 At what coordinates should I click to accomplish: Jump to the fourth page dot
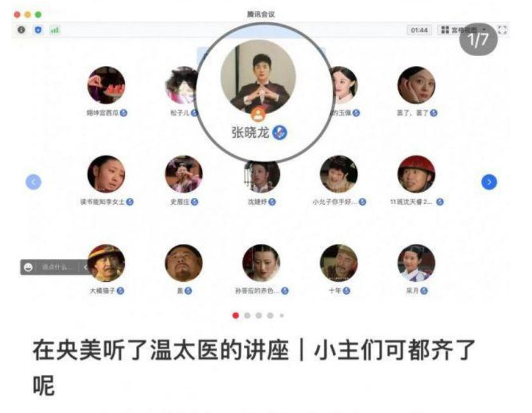point(270,316)
